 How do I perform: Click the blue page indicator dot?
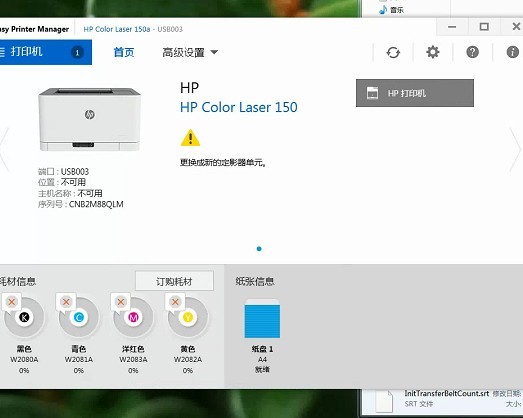point(259,249)
